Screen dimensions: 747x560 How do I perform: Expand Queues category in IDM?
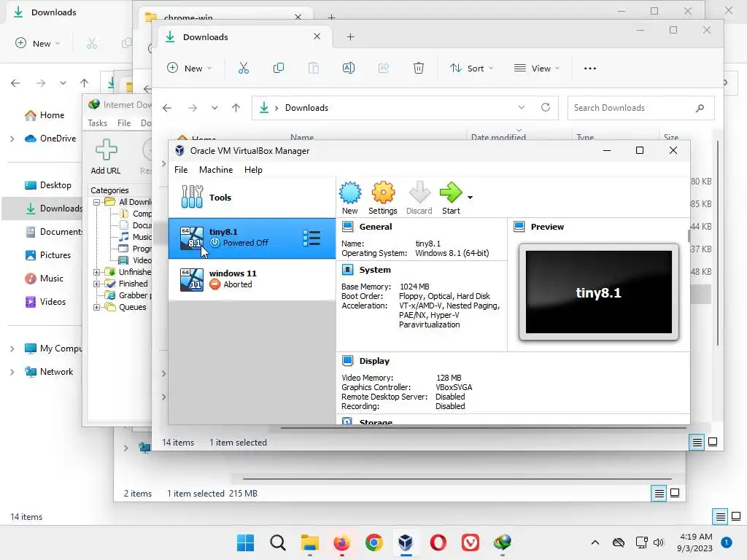(x=97, y=307)
